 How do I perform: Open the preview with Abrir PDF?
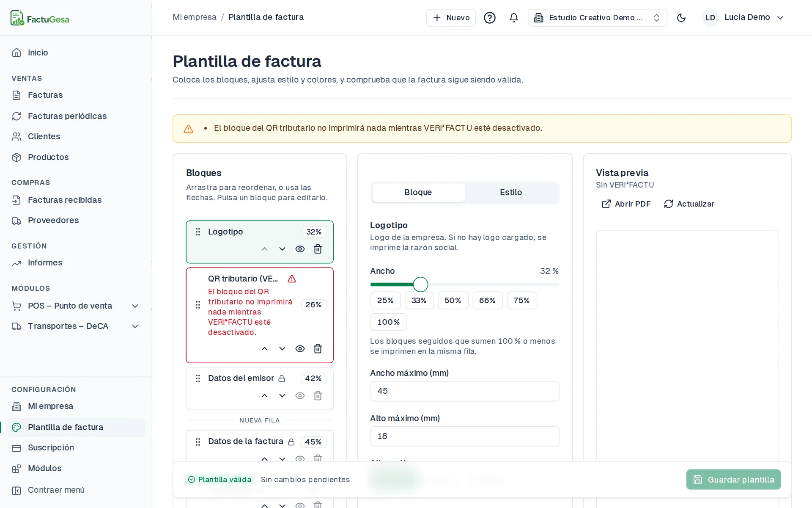click(626, 204)
